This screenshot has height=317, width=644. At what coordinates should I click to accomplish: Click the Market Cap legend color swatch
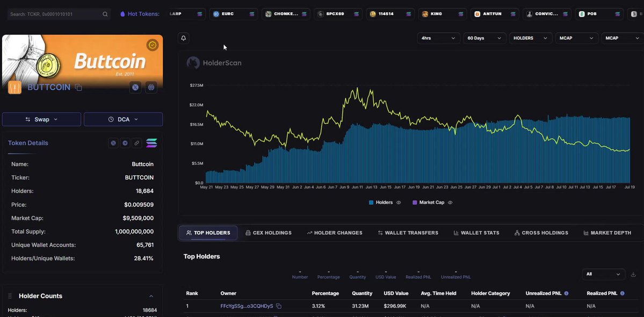415,203
